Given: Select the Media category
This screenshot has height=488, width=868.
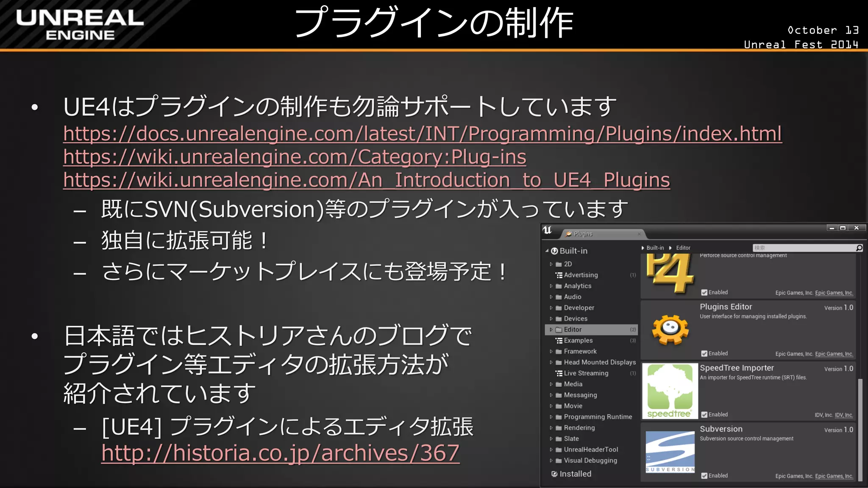Looking at the screenshot, I should 591,384.
